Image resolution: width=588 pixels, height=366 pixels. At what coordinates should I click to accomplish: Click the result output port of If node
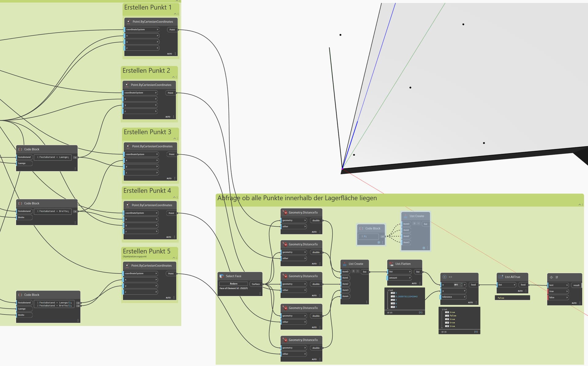pos(576,285)
